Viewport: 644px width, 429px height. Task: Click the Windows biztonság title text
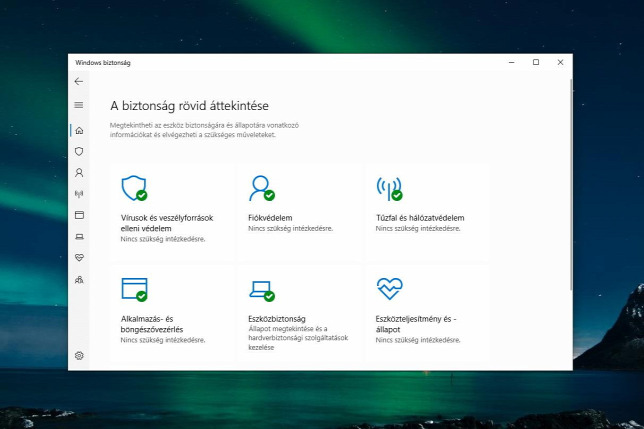click(x=103, y=63)
